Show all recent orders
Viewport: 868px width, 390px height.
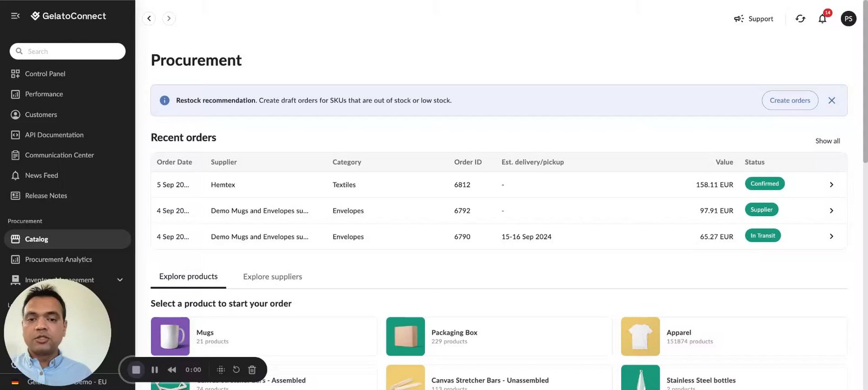(827, 141)
